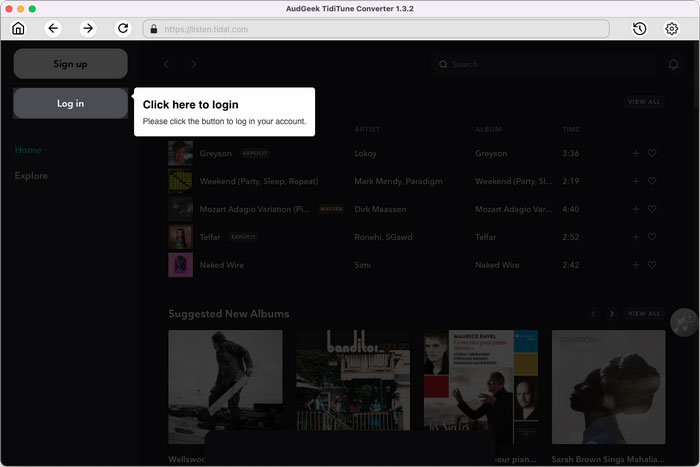Open artist Mark Mendy, Paradigm link
Viewport: 700px width, 467px height.
coord(398,181)
